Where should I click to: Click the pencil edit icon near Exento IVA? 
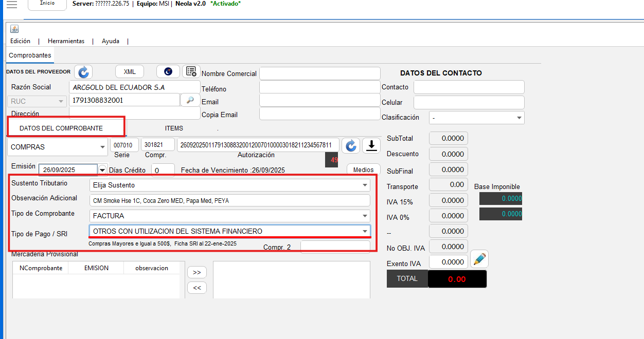tap(479, 259)
